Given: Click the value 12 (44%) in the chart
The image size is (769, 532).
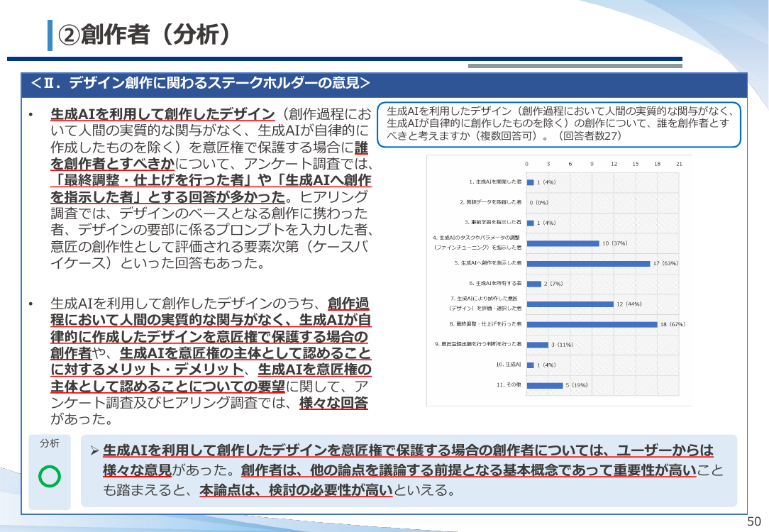Looking at the screenshot, I should tap(629, 304).
